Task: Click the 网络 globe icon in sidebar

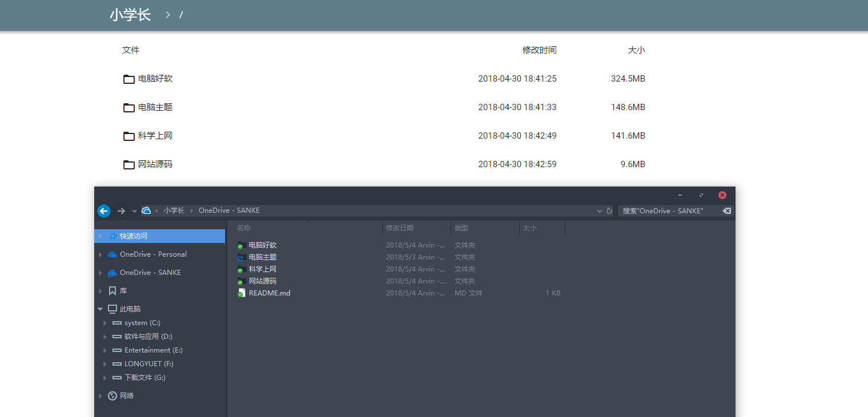Action: point(112,395)
